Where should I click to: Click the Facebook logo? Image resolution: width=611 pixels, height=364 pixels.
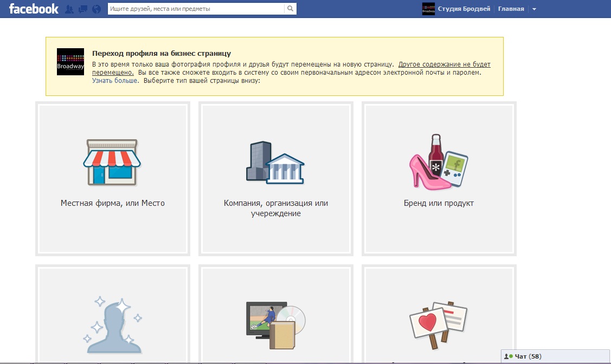click(34, 9)
